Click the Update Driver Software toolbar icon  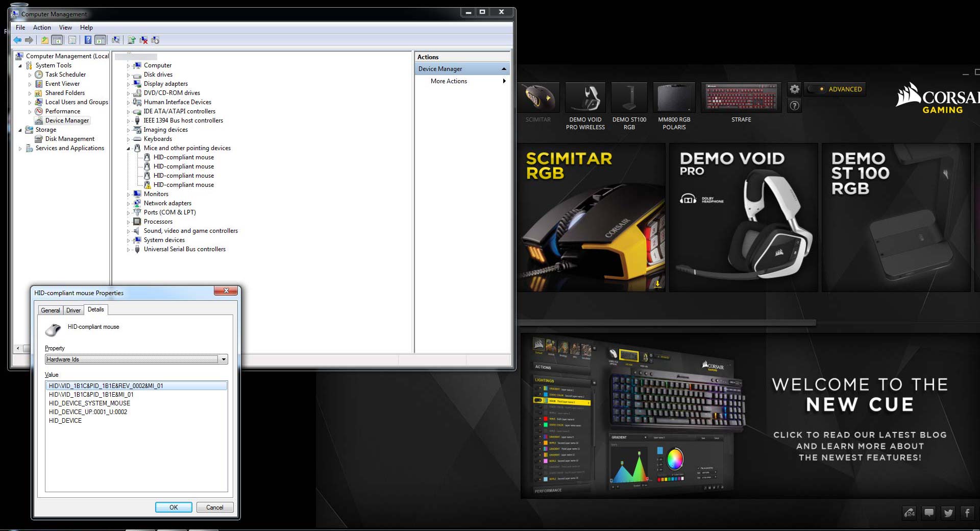[x=132, y=40]
